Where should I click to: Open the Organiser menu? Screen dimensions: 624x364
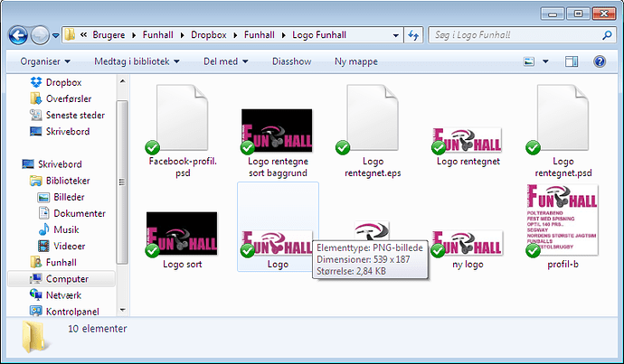(45, 61)
